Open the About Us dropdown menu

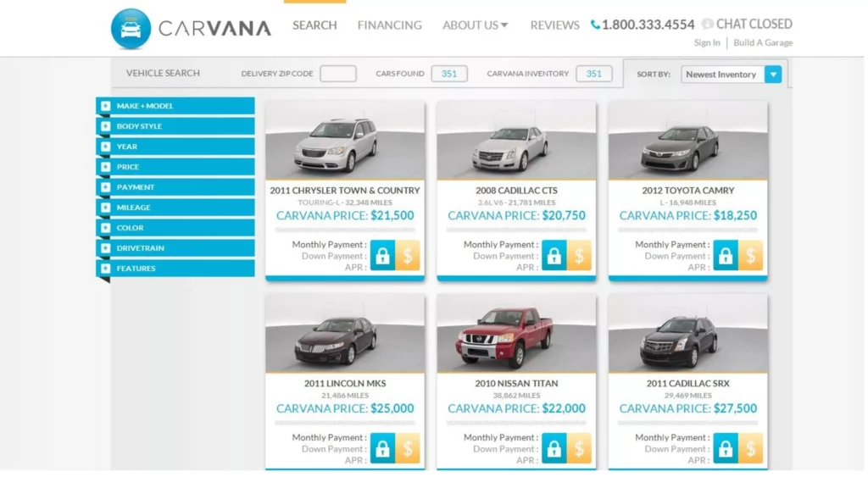[475, 25]
